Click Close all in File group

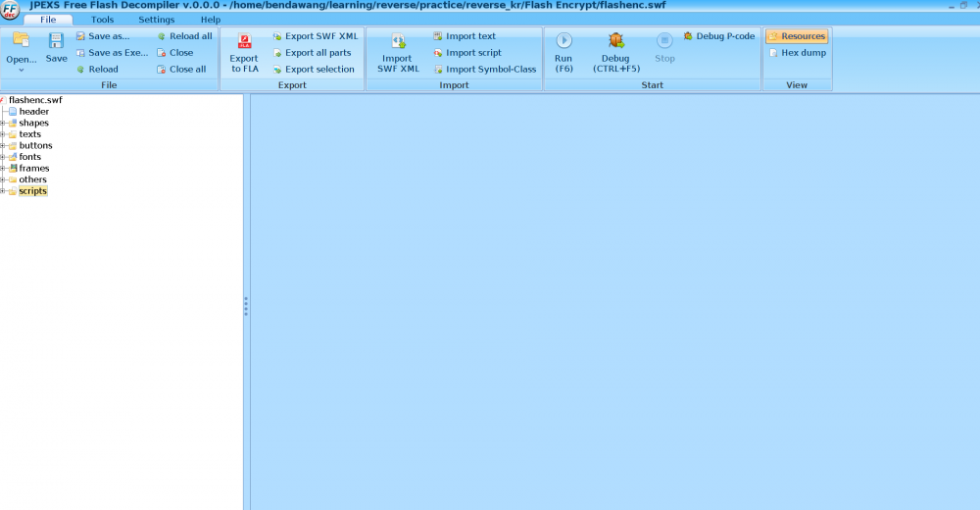point(181,70)
